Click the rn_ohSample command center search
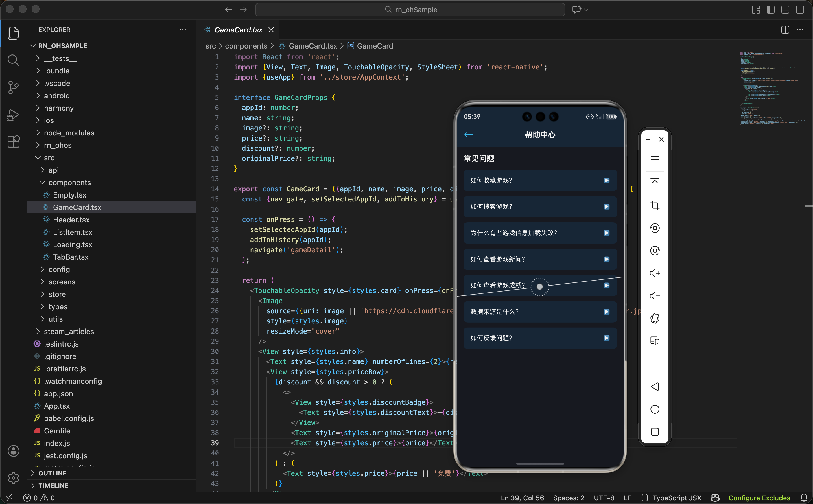Viewport: 813px width, 504px height. (x=410, y=10)
